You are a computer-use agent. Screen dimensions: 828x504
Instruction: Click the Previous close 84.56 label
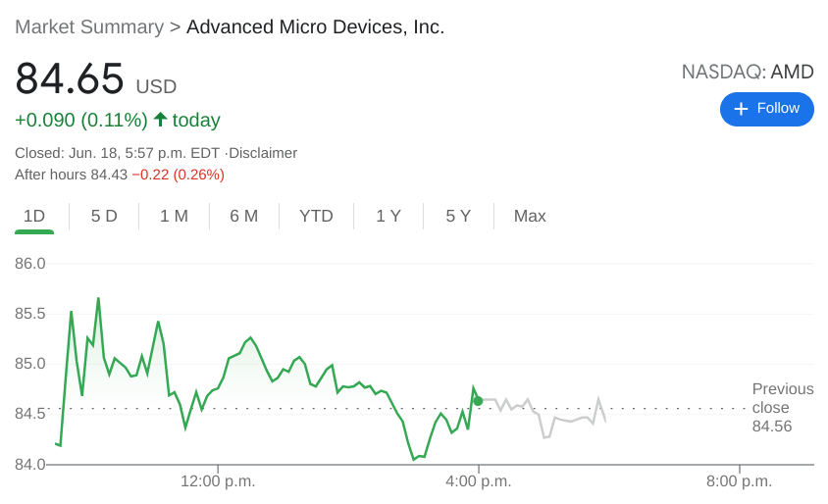pos(782,408)
